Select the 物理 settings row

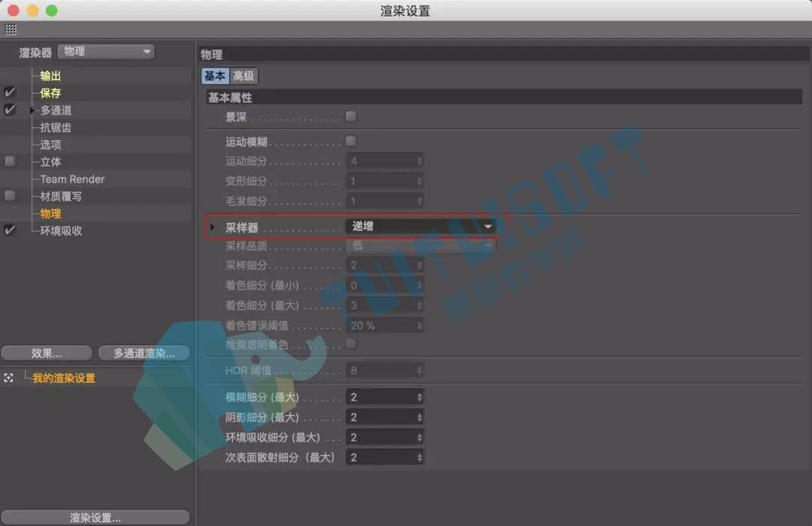(x=50, y=214)
